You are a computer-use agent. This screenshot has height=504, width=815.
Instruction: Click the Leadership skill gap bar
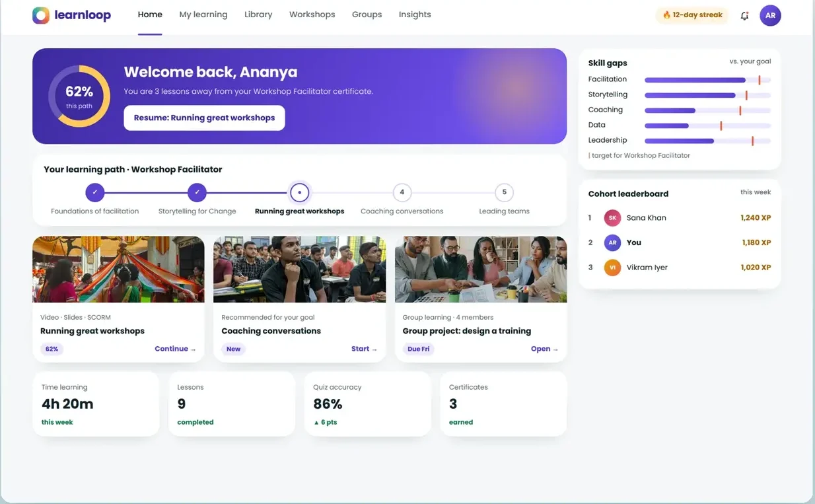(x=707, y=141)
